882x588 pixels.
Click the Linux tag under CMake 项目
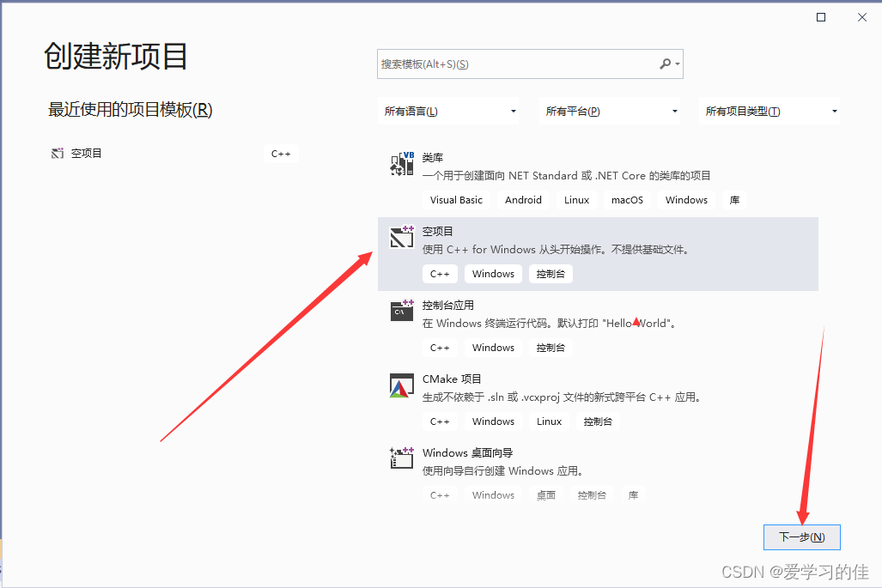tap(549, 421)
